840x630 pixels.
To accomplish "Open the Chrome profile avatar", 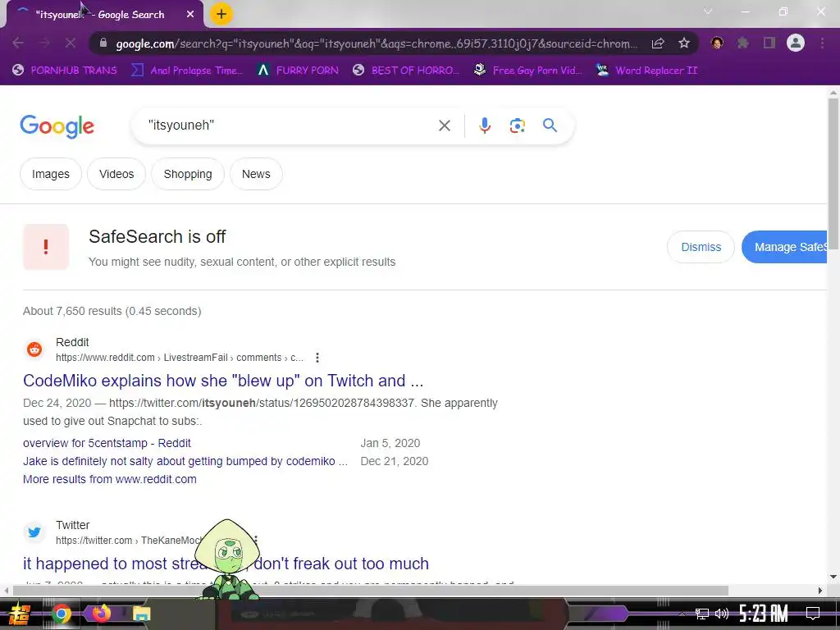I will point(796,43).
